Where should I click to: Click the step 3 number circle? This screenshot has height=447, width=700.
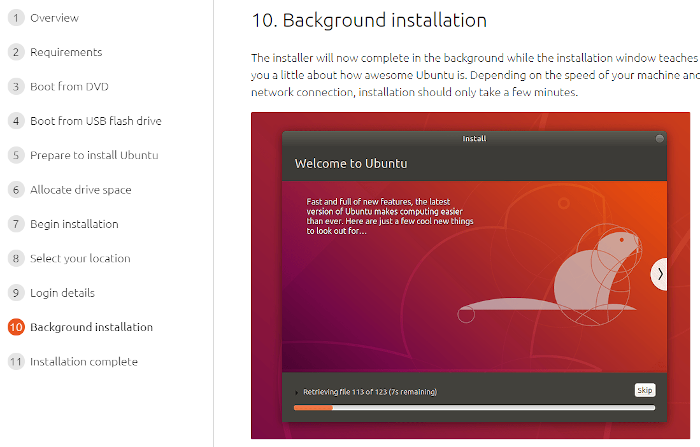coord(16,87)
